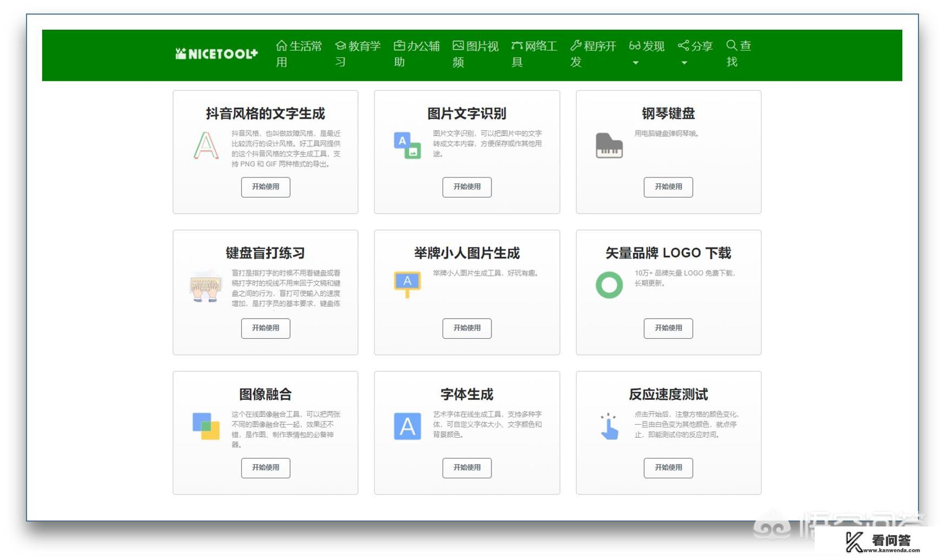Click the NICETOOL logo

(x=216, y=54)
